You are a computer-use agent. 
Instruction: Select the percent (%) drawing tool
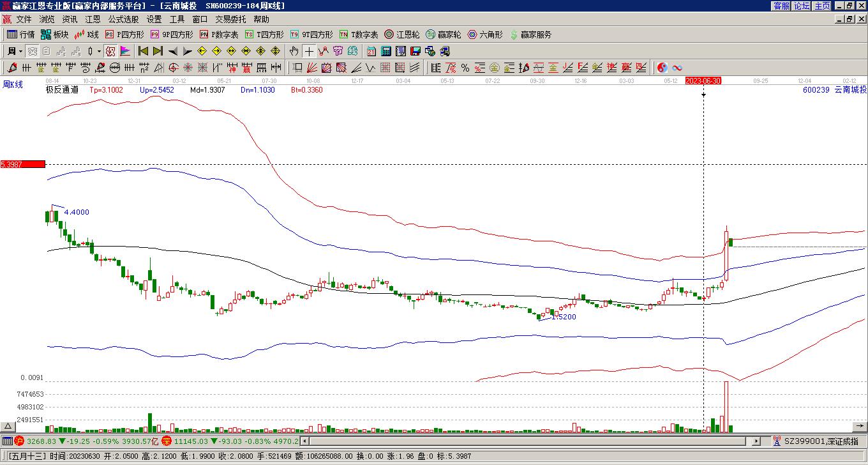coord(465,68)
